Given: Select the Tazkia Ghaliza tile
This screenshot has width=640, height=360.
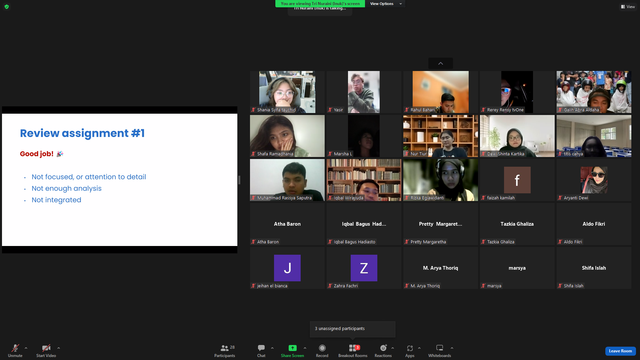Looking at the screenshot, I should [517, 224].
